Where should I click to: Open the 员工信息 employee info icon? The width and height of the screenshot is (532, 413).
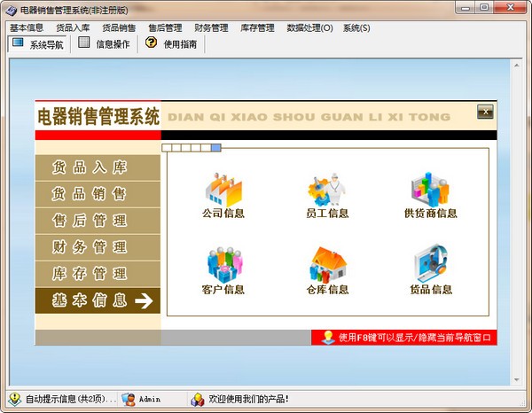(x=327, y=190)
